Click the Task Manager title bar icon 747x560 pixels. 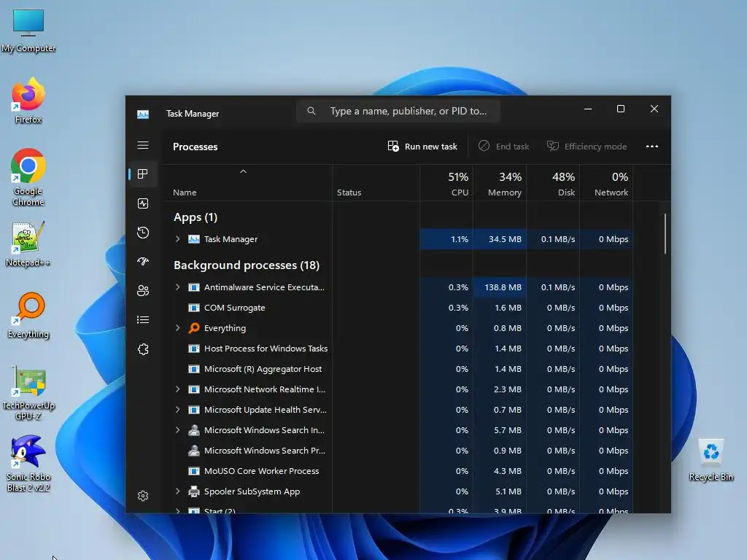coord(143,114)
